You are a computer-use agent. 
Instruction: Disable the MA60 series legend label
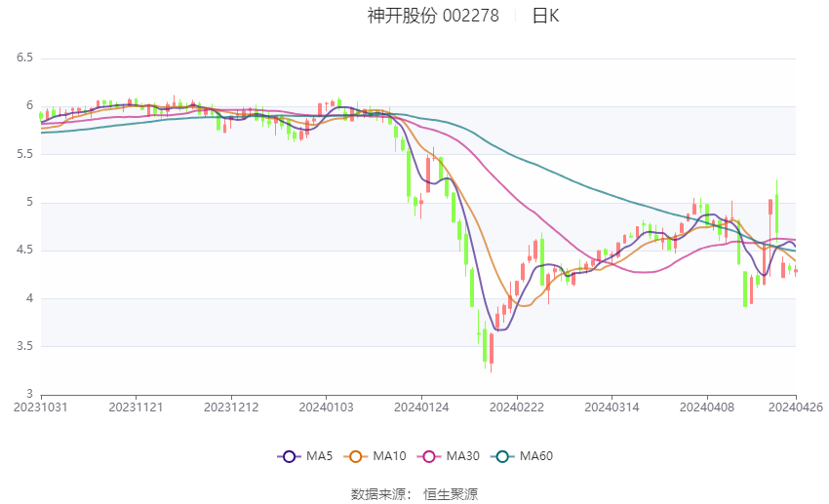coord(536,455)
